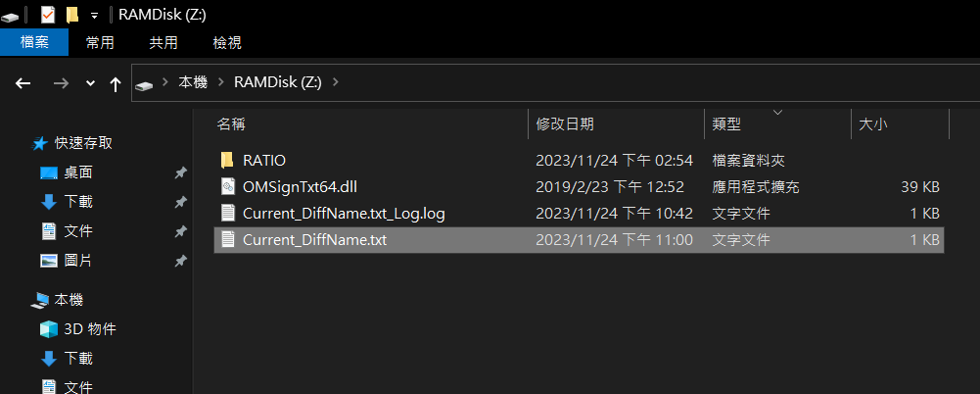Click the Forward navigation arrow
Image resolution: width=980 pixels, height=394 pixels.
pyautogui.click(x=61, y=83)
